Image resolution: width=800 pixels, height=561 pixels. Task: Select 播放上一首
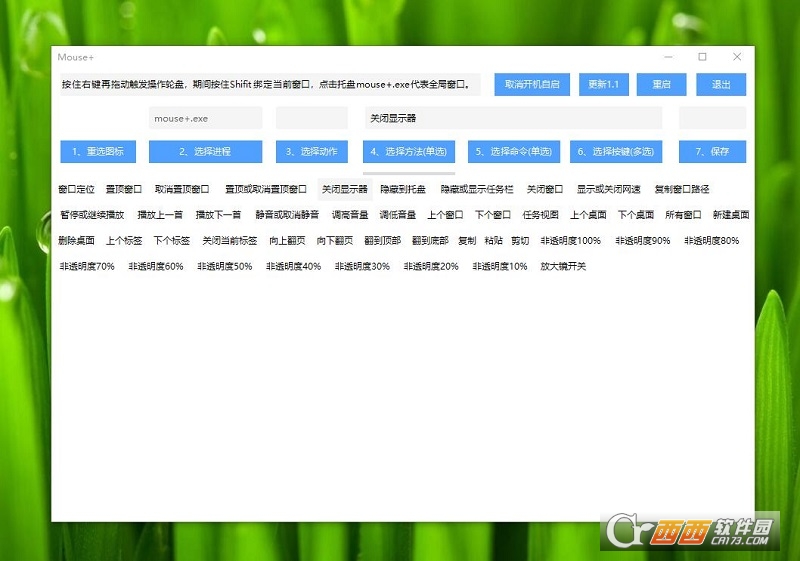[x=160, y=215]
